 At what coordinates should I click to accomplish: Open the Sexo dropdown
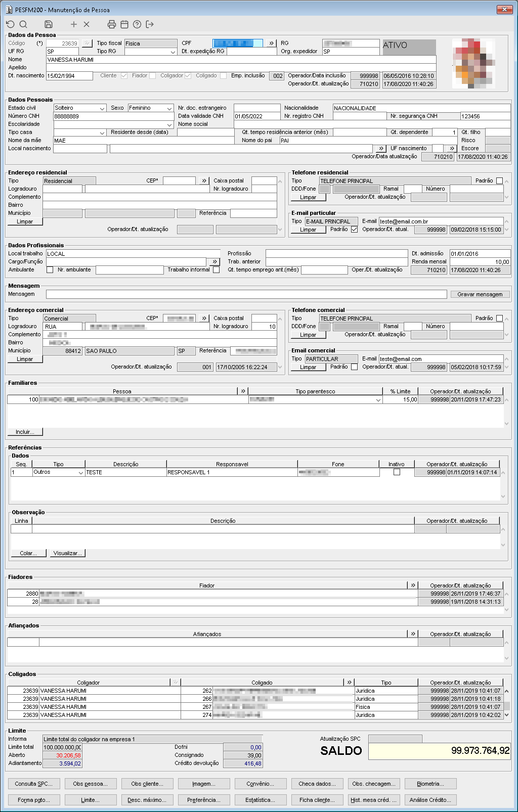(x=169, y=108)
